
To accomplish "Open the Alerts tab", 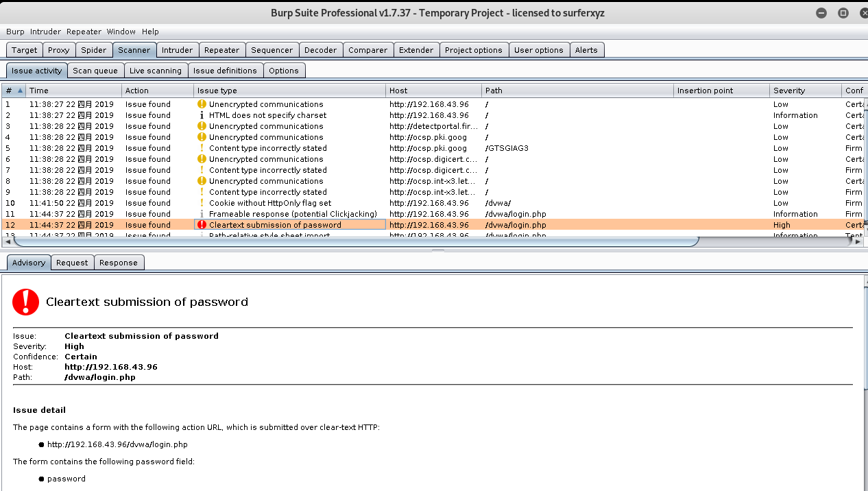I will pyautogui.click(x=586, y=50).
